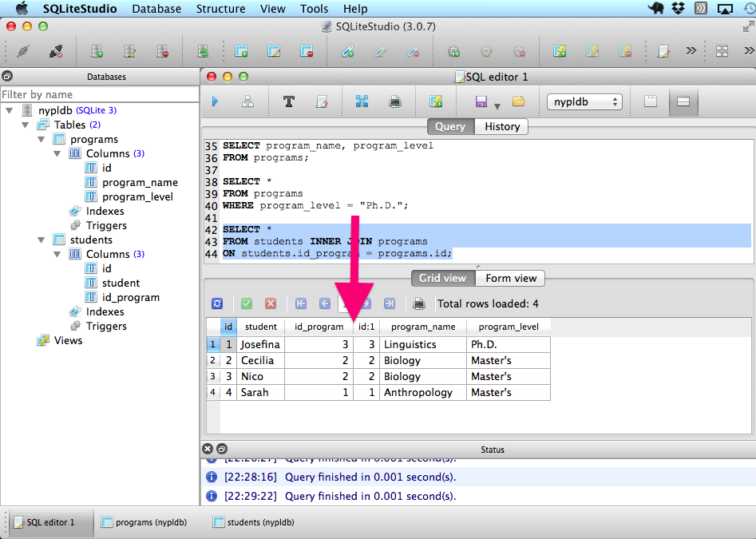This screenshot has width=756, height=539.
Task: Toggle results-below-query layout button
Action: click(683, 101)
